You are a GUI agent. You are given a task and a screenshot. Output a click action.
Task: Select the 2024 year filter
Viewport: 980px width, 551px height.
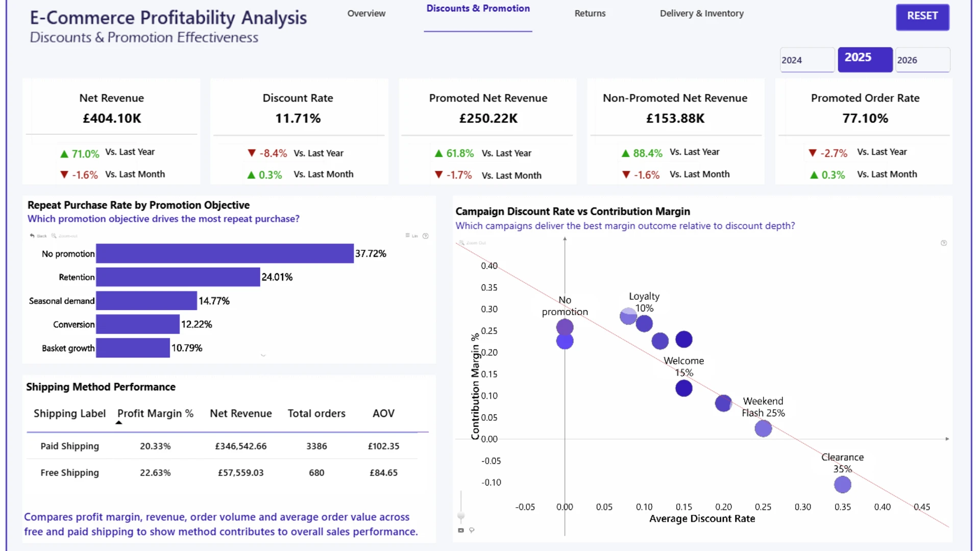807,60
